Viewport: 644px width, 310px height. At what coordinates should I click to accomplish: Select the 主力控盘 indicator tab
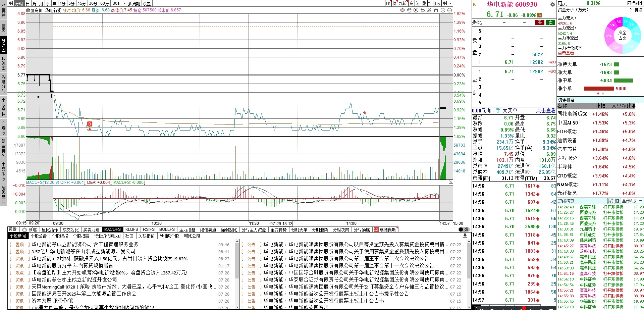point(187,229)
